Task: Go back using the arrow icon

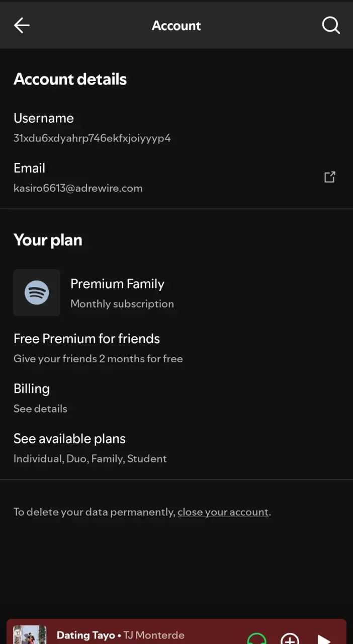Action: click(x=22, y=25)
